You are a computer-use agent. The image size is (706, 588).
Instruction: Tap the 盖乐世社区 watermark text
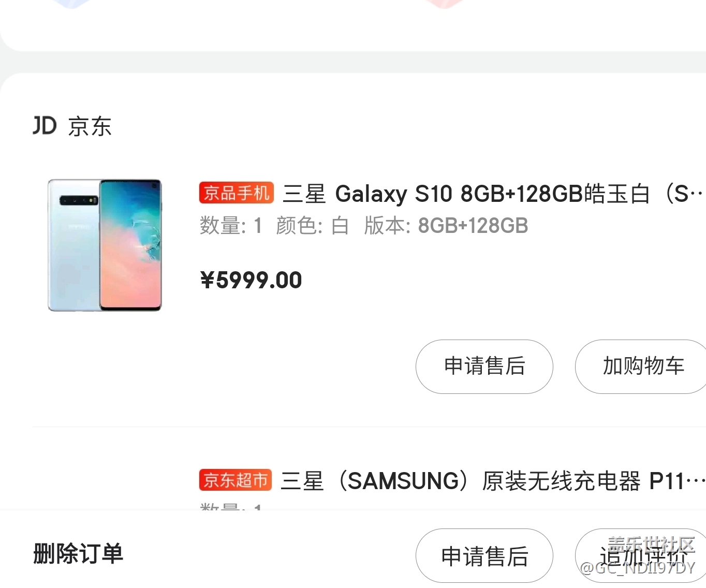tap(651, 545)
